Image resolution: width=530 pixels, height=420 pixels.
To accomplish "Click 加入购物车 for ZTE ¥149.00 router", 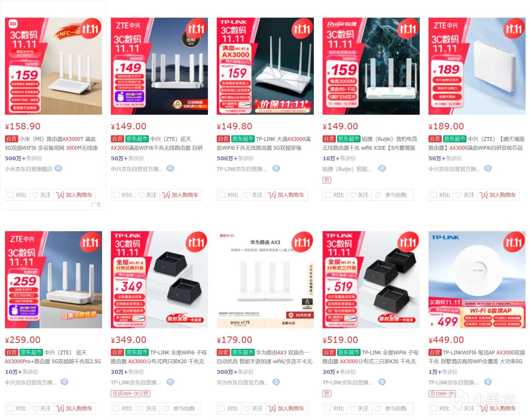I will tap(185, 195).
